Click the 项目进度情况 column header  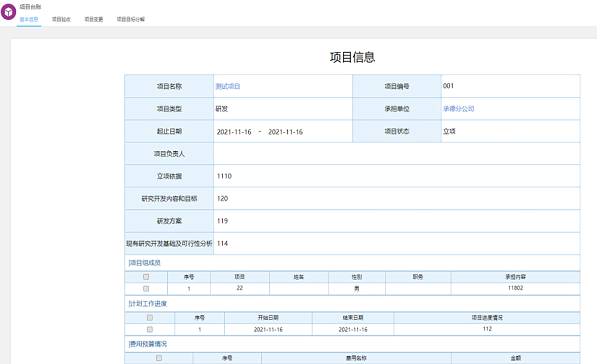point(487,318)
